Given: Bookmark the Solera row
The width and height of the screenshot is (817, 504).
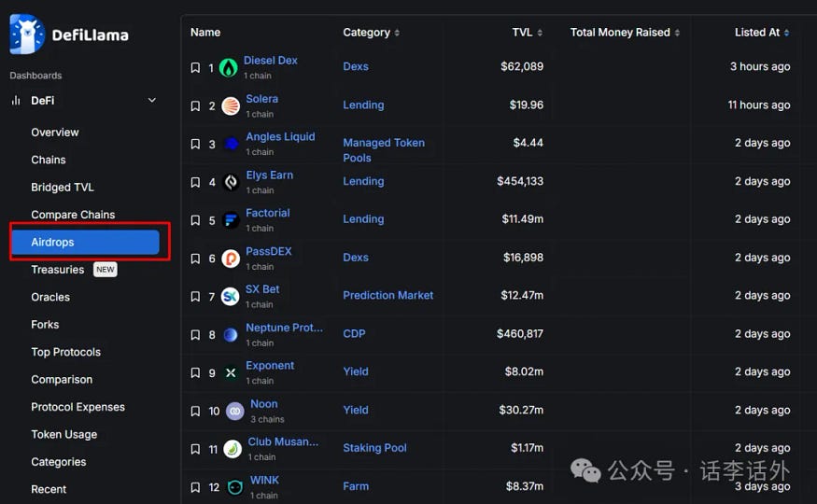Looking at the screenshot, I should coord(195,106).
